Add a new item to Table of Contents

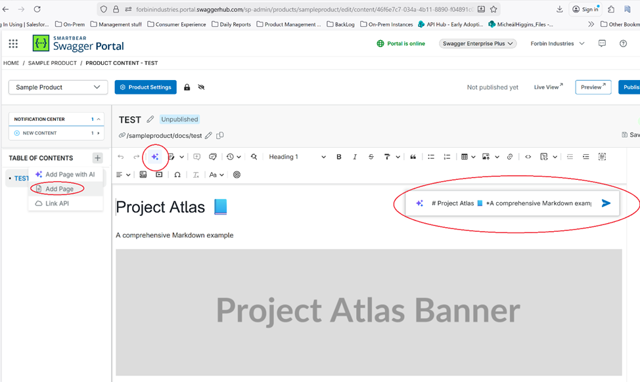point(98,158)
